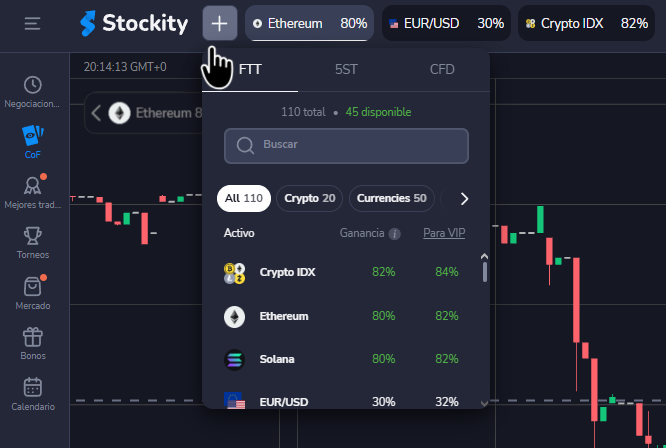
Task: Click the Ganancia info icon
Action: coord(394,234)
